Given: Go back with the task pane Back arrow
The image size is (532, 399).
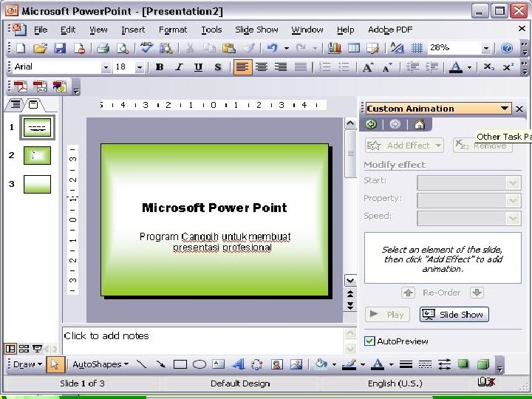Looking at the screenshot, I should click(371, 125).
